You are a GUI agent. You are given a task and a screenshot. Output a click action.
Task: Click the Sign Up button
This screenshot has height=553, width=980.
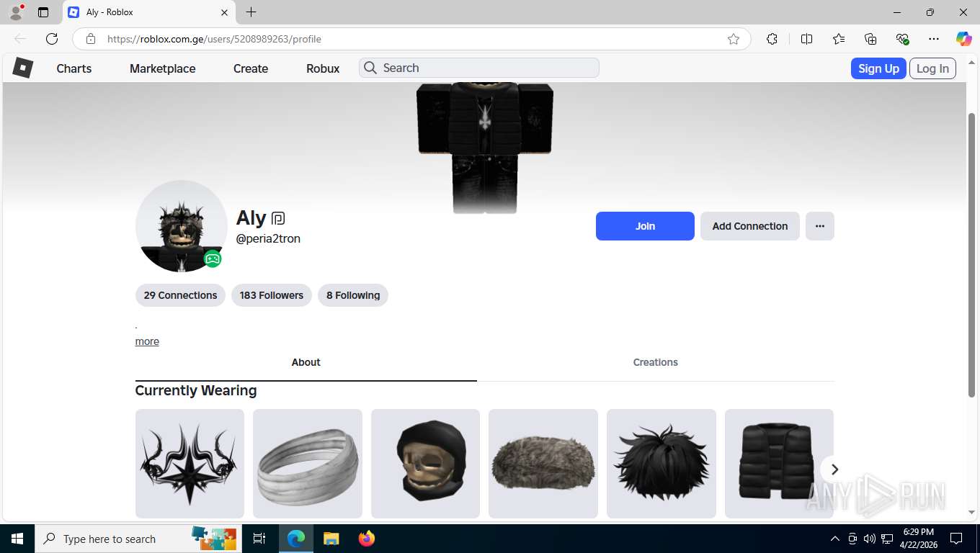[x=878, y=68]
